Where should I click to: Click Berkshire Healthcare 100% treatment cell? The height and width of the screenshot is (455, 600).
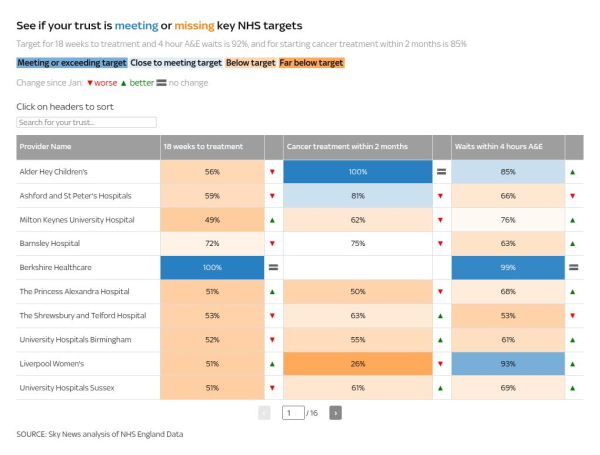point(212,268)
